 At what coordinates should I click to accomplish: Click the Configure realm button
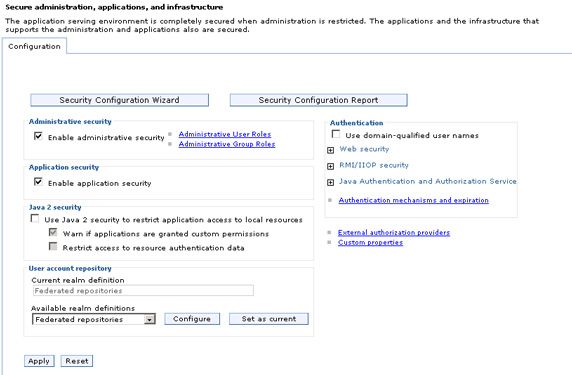(x=192, y=319)
